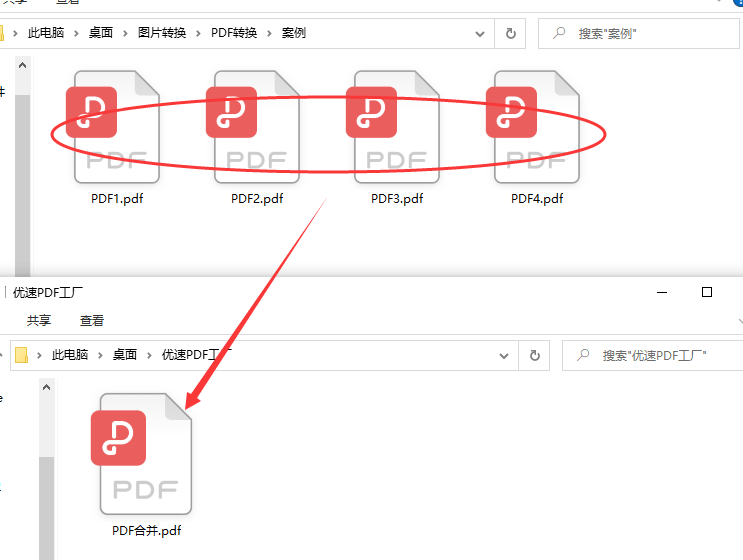The image size is (743, 560).
Task: Expand address history dropdown in 案例 window
Action: pyautogui.click(x=480, y=34)
